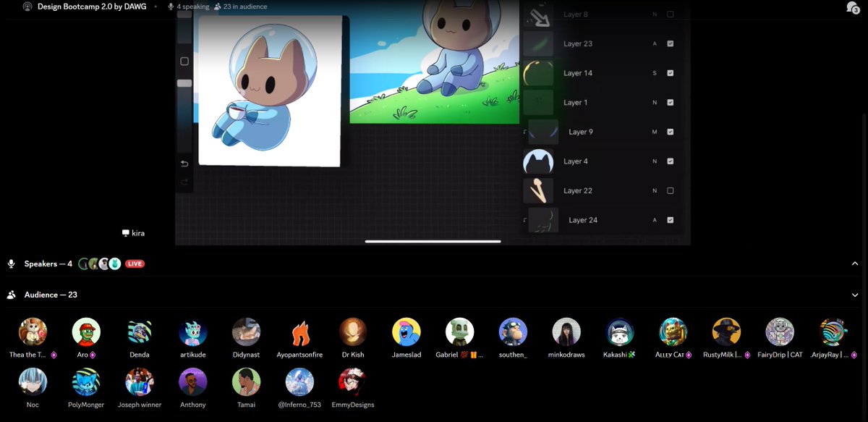The width and height of the screenshot is (868, 422).
Task: Click the undo arrow in the drawing sidebar
Action: (184, 164)
